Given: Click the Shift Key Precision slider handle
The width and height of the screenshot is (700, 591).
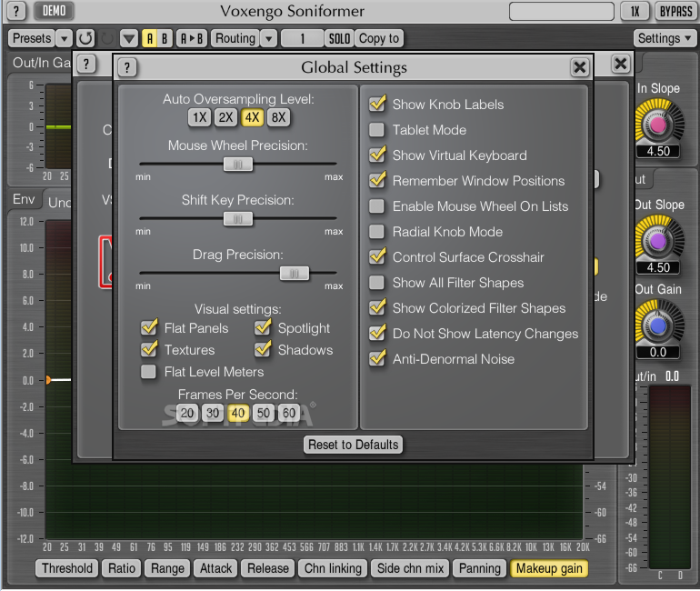Looking at the screenshot, I should tap(238, 219).
